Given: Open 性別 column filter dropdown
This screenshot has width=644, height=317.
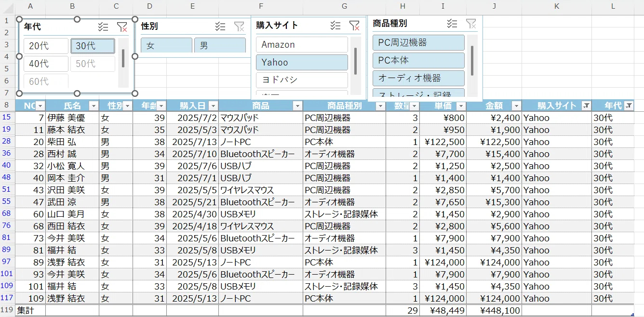Looking at the screenshot, I should 127,106.
